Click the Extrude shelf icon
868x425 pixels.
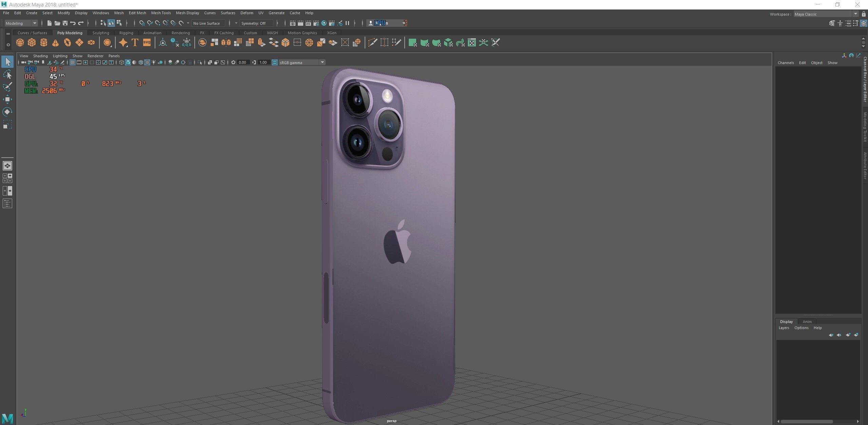pyautogui.click(x=262, y=43)
